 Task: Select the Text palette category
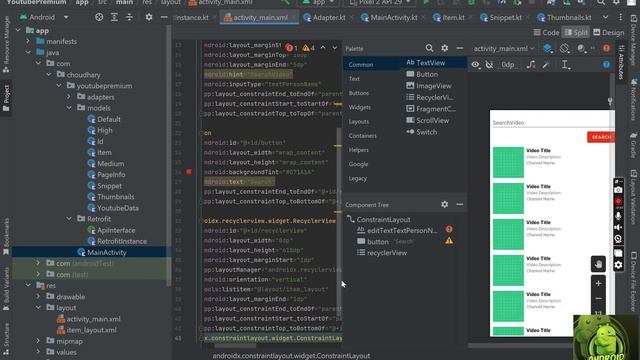[x=354, y=79]
